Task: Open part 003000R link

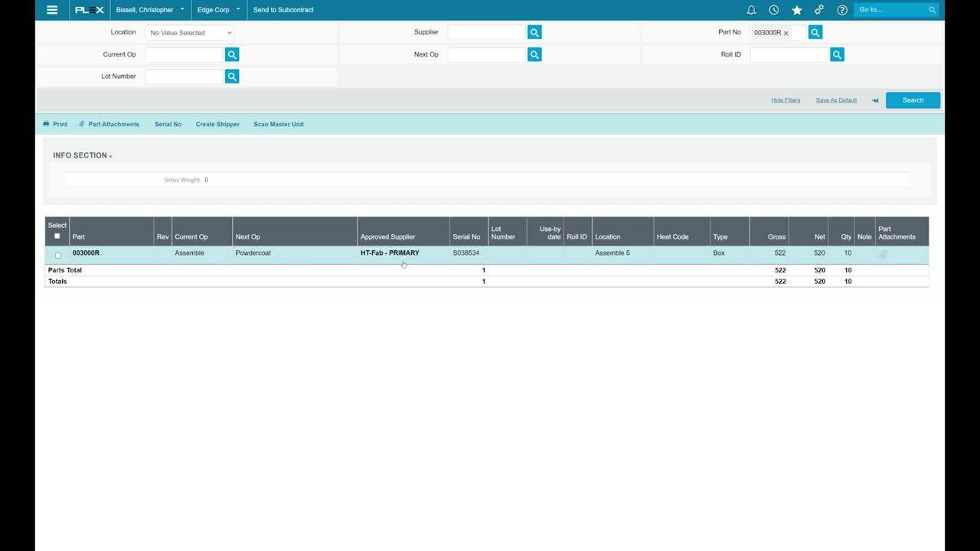Action: pyautogui.click(x=86, y=253)
